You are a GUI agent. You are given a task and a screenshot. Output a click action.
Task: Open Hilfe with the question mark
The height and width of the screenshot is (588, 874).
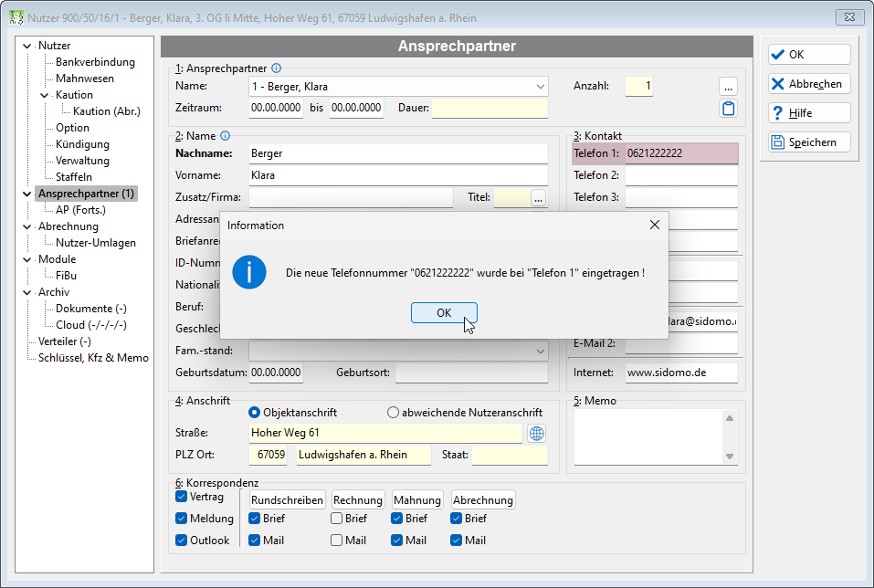click(x=809, y=113)
